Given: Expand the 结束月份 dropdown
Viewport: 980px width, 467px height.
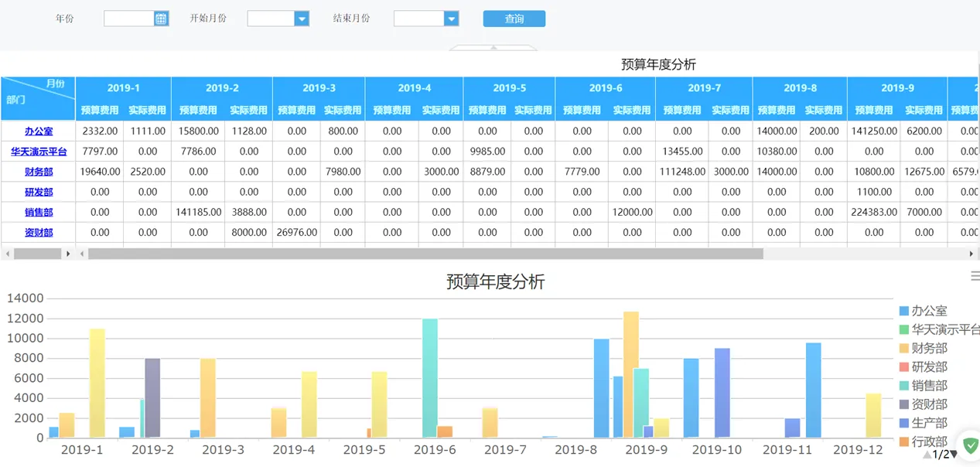Looking at the screenshot, I should point(451,19).
